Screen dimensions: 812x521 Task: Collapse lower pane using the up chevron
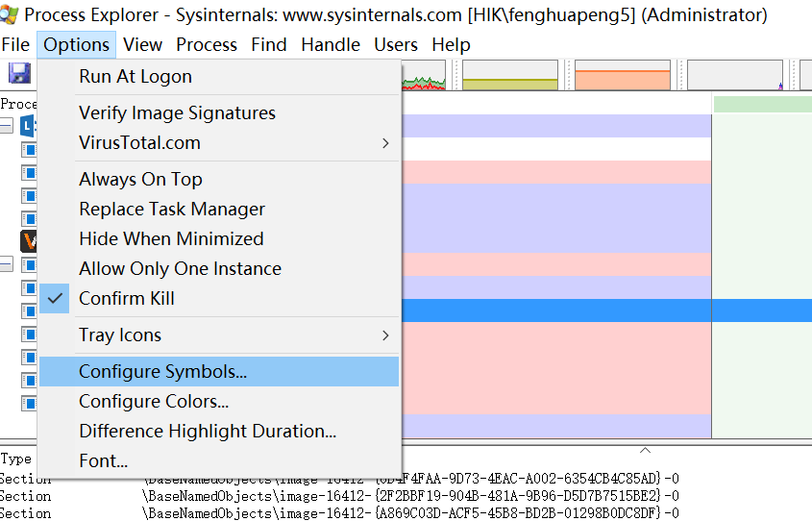[645, 450]
